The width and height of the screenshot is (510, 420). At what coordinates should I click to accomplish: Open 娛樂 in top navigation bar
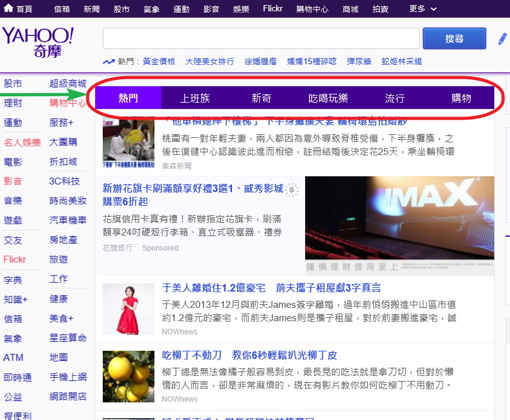[x=241, y=9]
